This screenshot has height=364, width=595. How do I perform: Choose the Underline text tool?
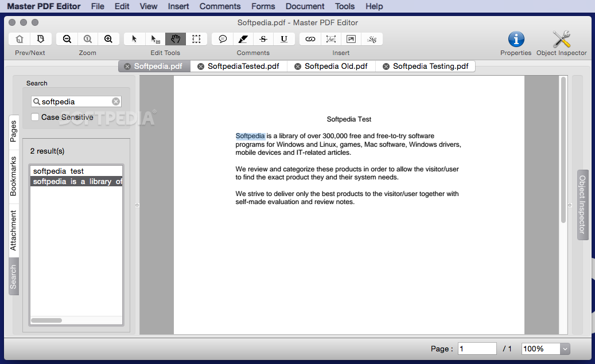pos(284,39)
